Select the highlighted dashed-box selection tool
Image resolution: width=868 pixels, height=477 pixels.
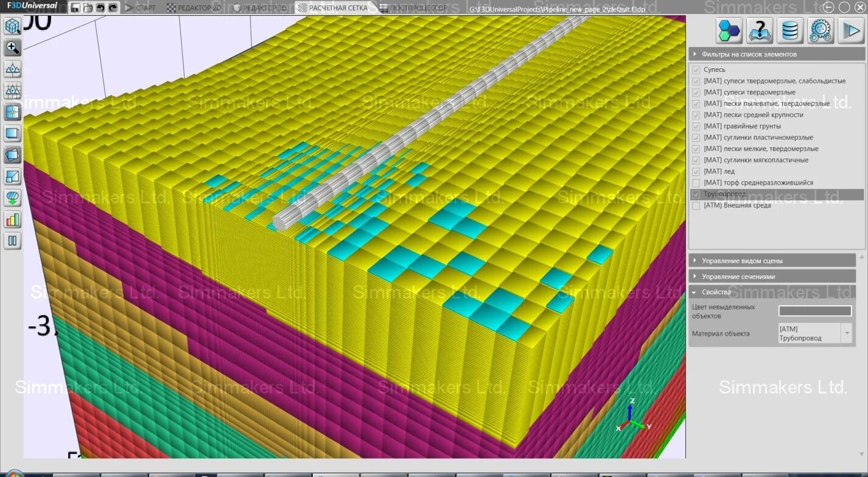12,112
